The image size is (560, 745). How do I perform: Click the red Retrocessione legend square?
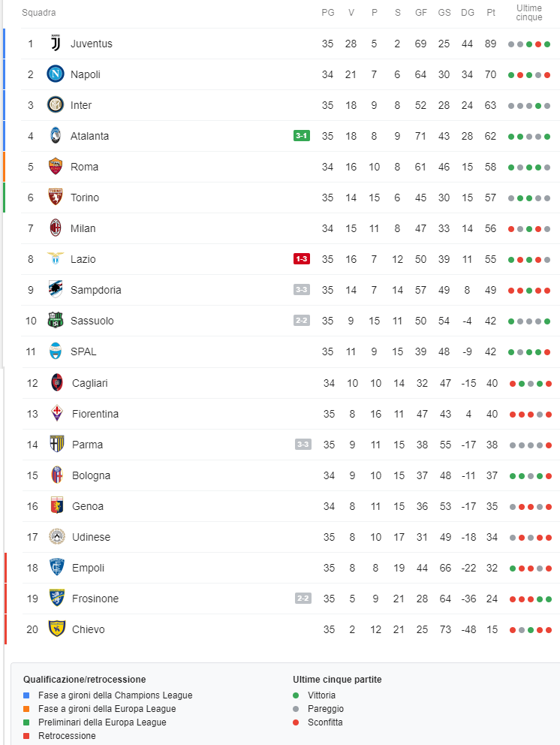[x=26, y=735]
